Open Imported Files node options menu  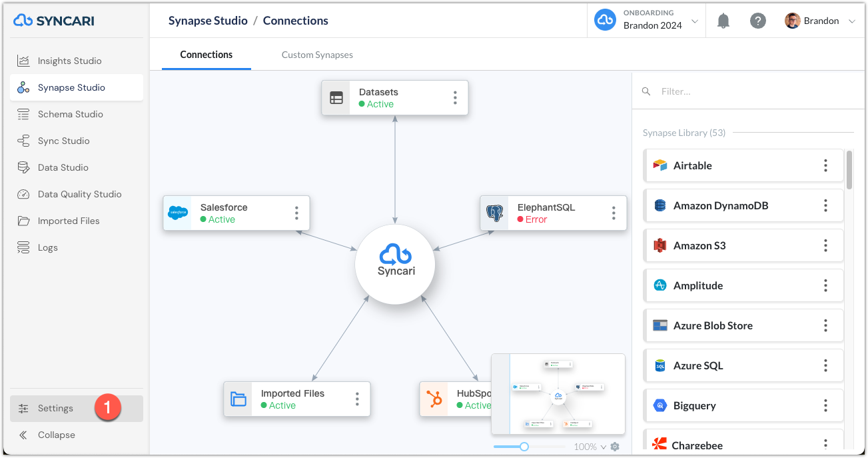pyautogui.click(x=357, y=399)
